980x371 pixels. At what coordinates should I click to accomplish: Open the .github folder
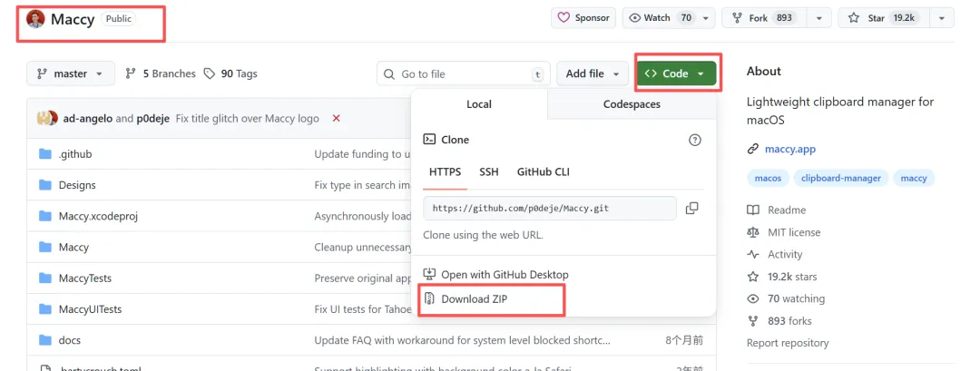tap(74, 154)
